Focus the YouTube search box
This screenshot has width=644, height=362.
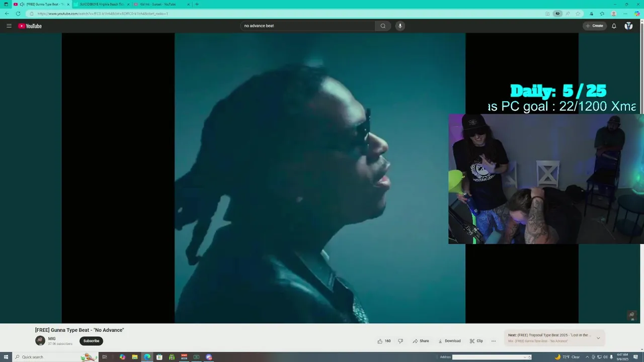[x=308, y=26]
